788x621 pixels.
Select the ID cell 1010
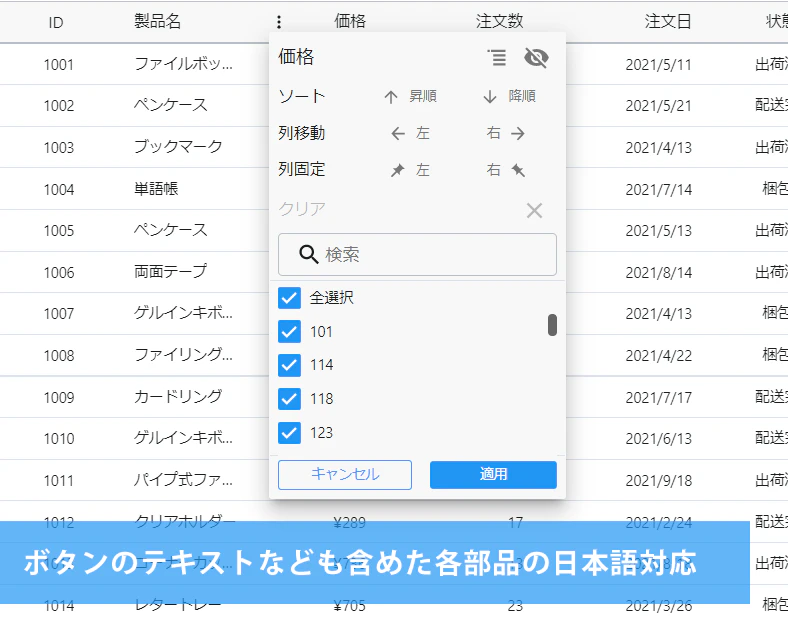59,439
